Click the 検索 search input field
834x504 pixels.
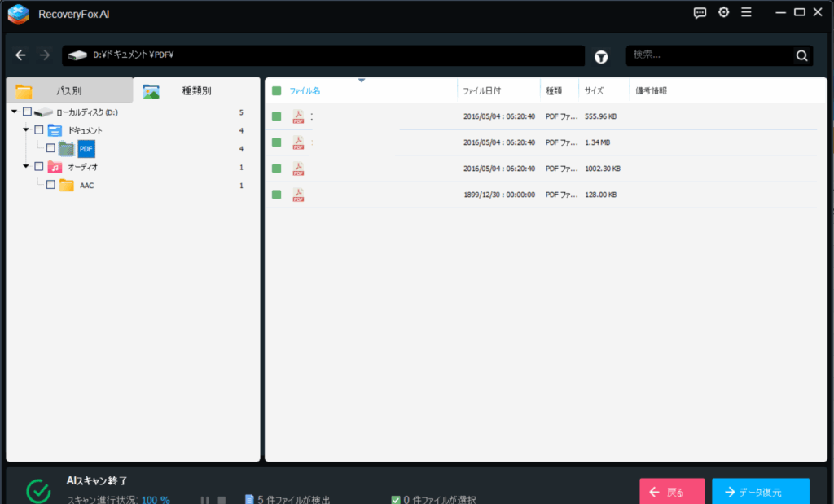[709, 55]
